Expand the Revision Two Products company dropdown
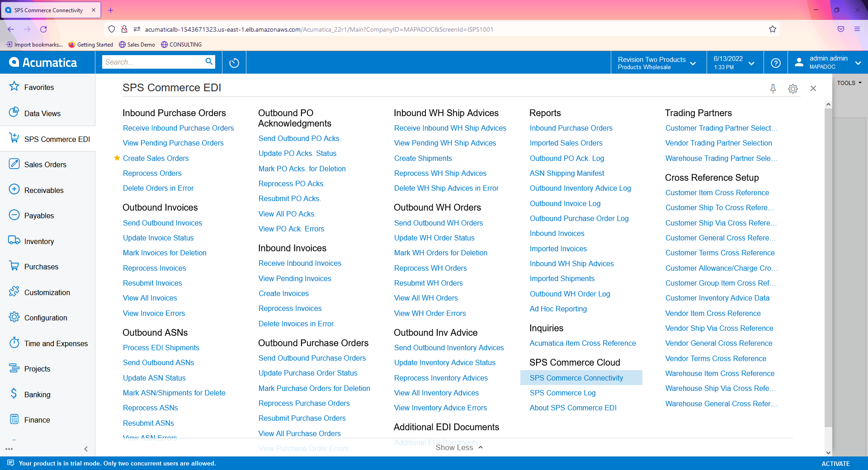 point(658,63)
